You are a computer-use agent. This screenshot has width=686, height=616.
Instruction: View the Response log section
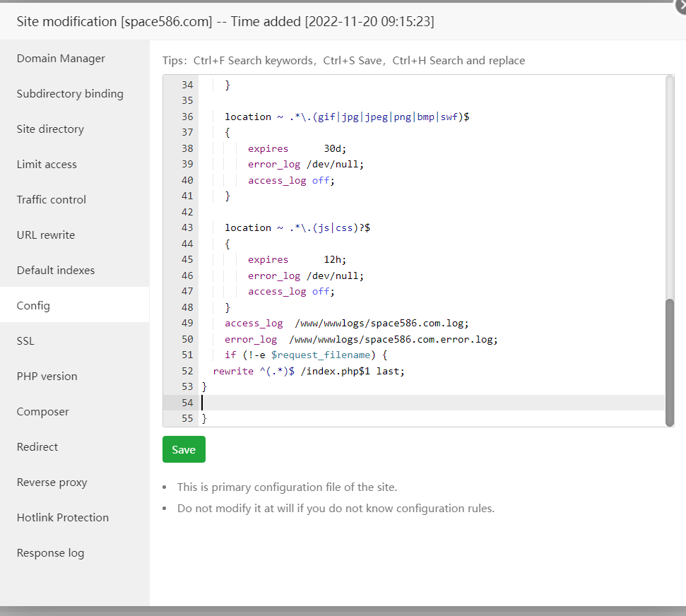50,553
